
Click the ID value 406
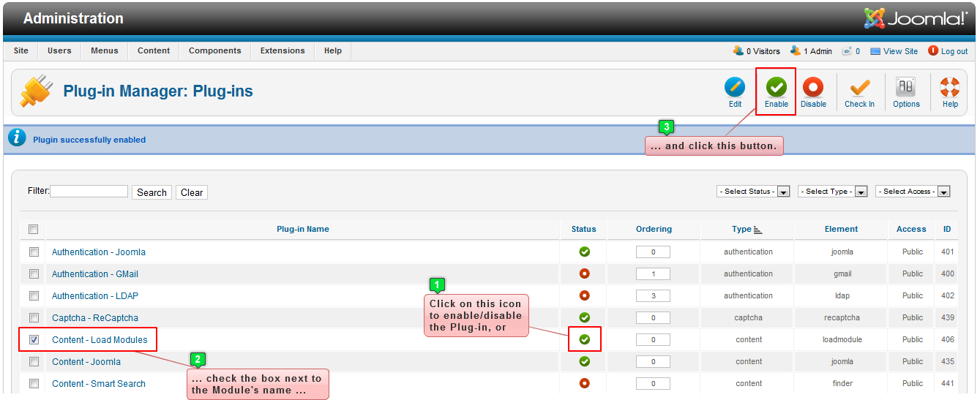click(x=947, y=339)
